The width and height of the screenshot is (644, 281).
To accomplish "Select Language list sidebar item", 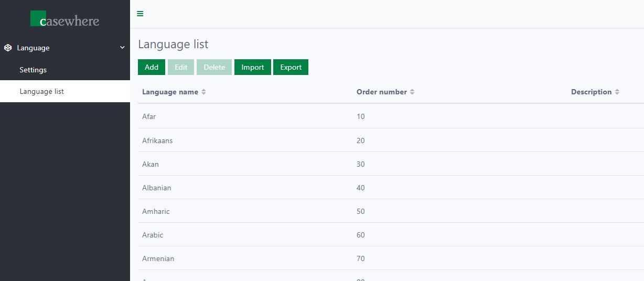I will (x=42, y=91).
